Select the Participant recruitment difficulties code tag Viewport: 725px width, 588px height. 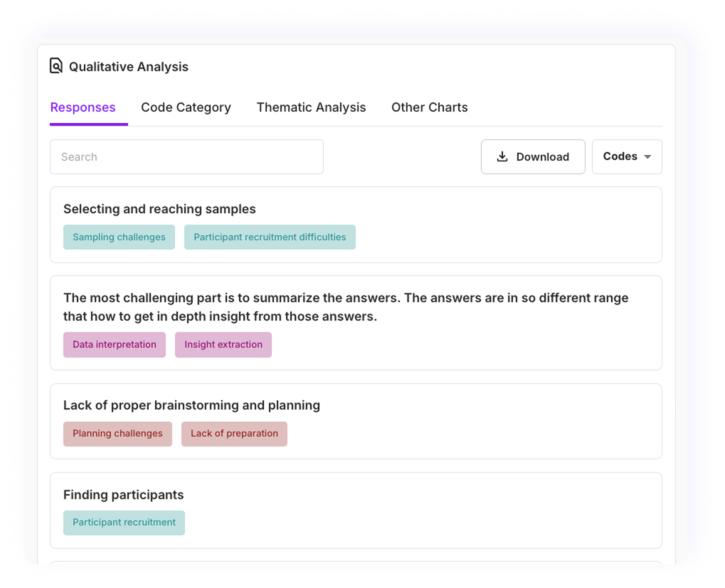(269, 237)
